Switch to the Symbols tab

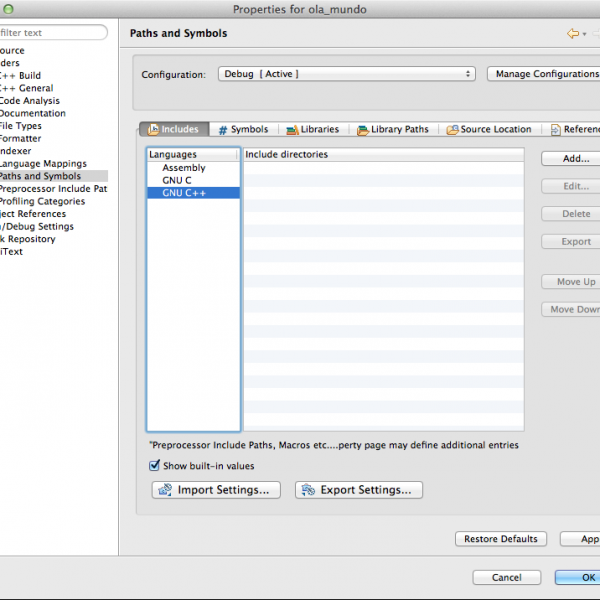coord(243,129)
